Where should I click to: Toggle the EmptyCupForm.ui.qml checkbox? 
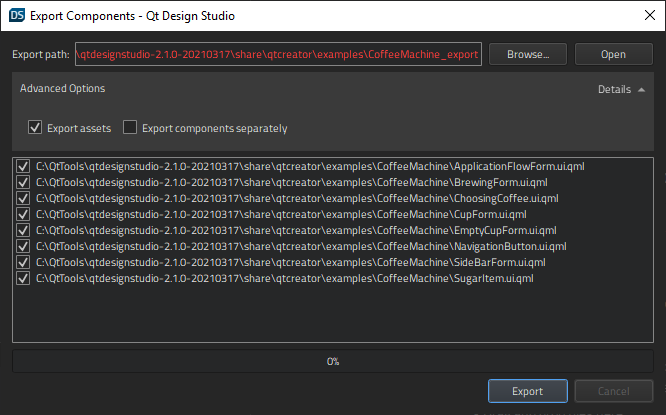coord(24,231)
